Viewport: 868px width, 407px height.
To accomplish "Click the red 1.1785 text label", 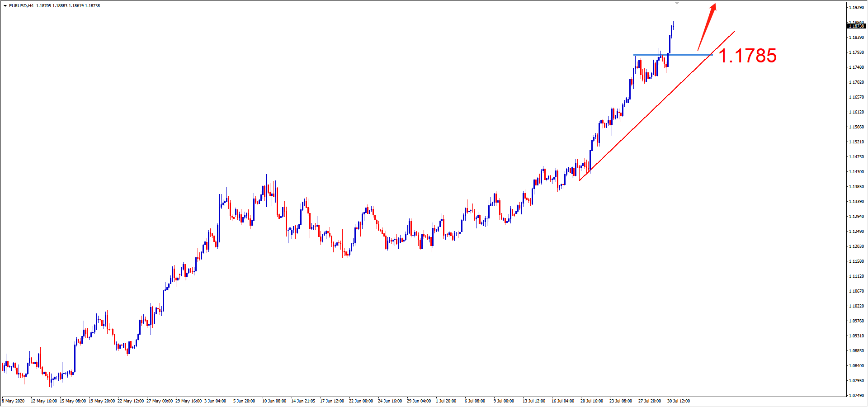I will [747, 56].
